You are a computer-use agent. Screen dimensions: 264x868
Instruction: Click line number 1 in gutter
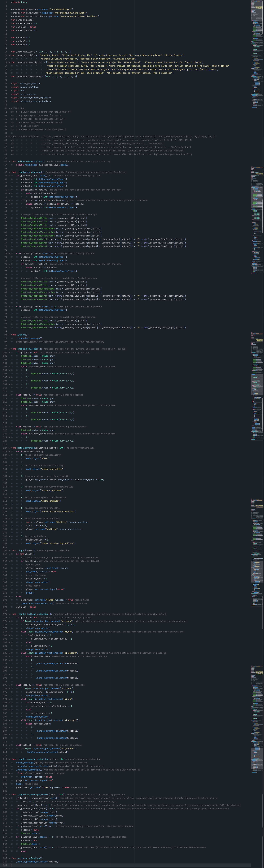(6, 2)
